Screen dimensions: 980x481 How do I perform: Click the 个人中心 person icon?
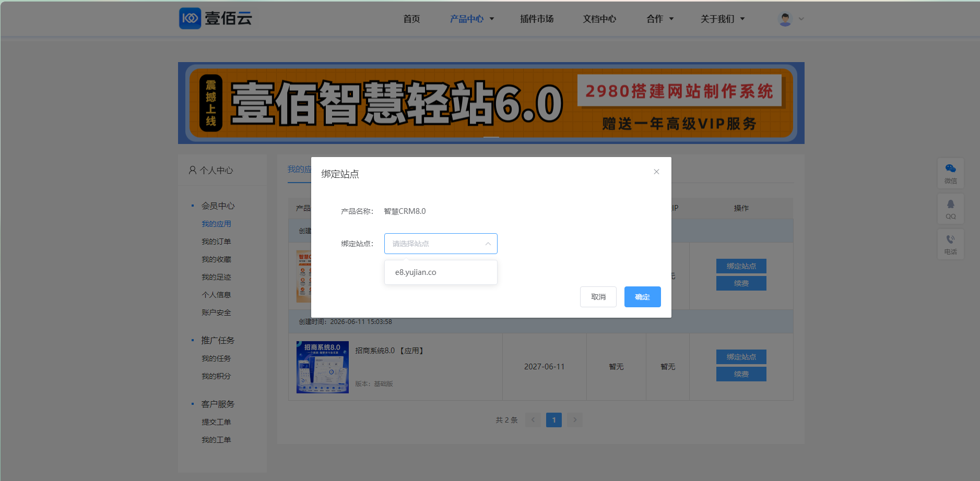(193, 170)
